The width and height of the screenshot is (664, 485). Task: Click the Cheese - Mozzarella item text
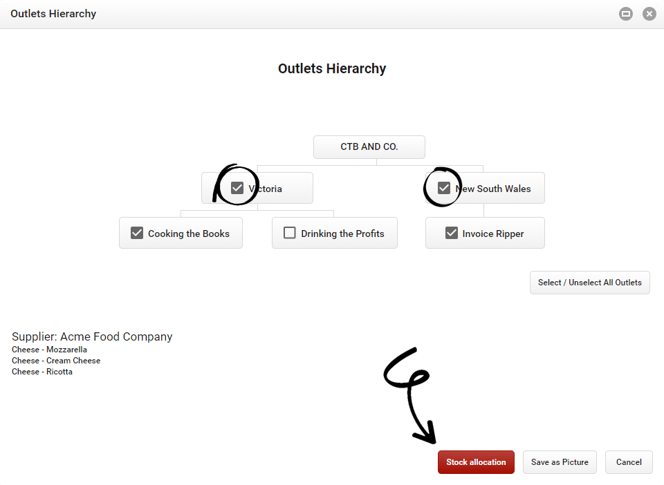[50, 349]
